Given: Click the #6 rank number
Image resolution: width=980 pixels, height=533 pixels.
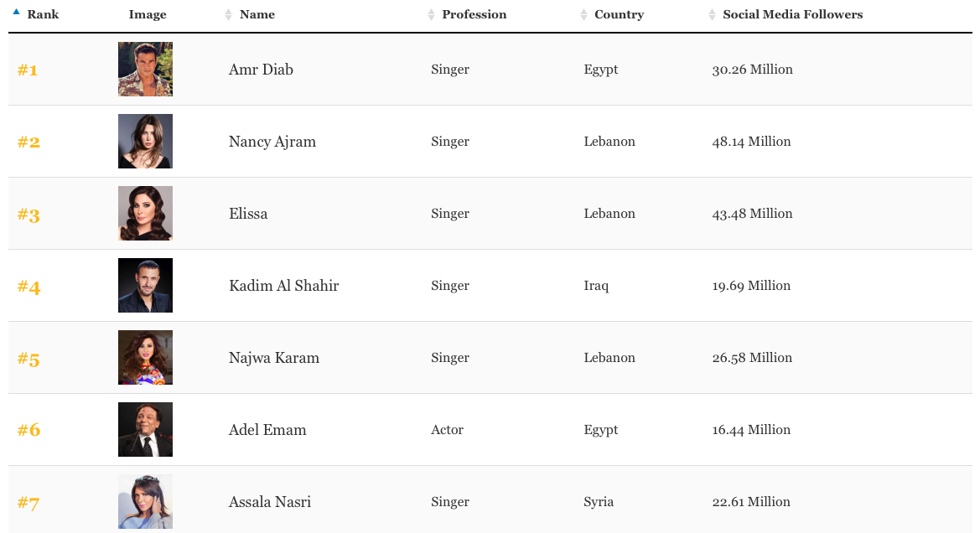Looking at the screenshot, I should coord(29,431).
